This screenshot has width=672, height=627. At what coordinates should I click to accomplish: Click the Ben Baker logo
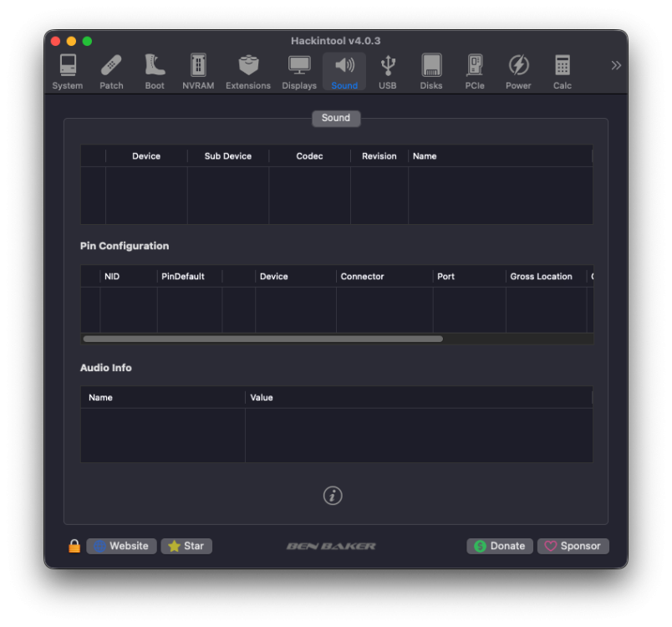[x=331, y=546]
